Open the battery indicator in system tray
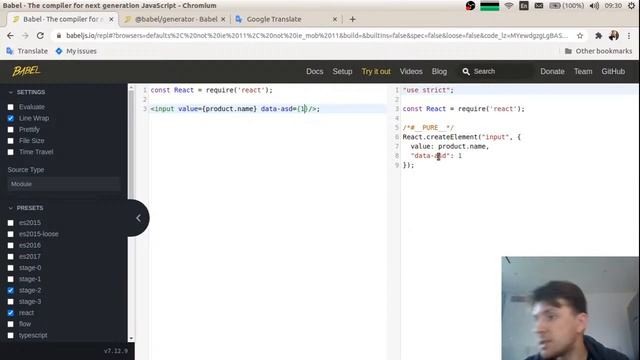The width and height of the screenshot is (640, 360). click(x=567, y=6)
